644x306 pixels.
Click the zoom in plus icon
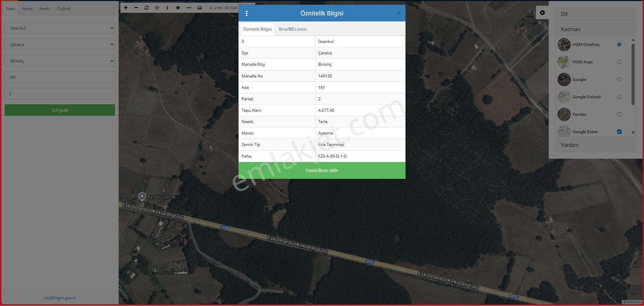coord(126,8)
